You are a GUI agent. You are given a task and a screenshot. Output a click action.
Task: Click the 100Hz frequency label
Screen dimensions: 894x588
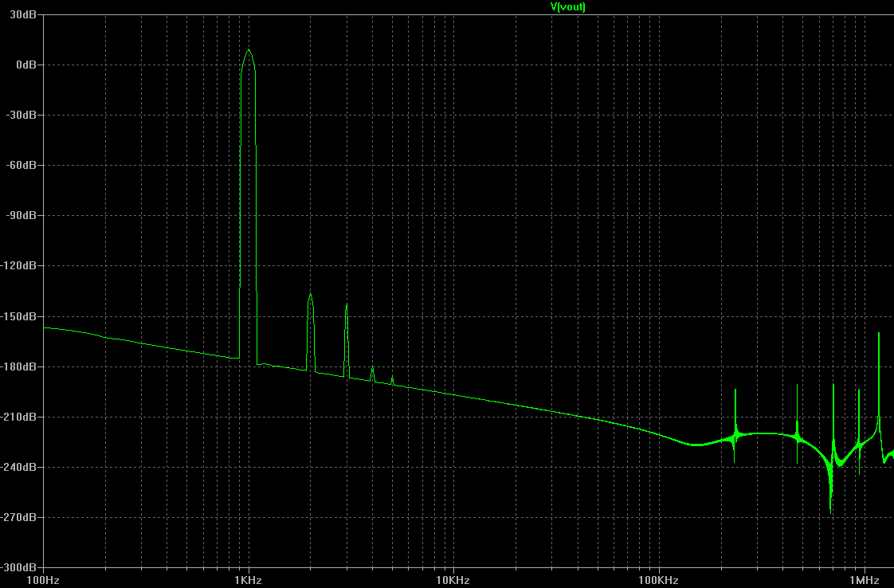(x=43, y=580)
